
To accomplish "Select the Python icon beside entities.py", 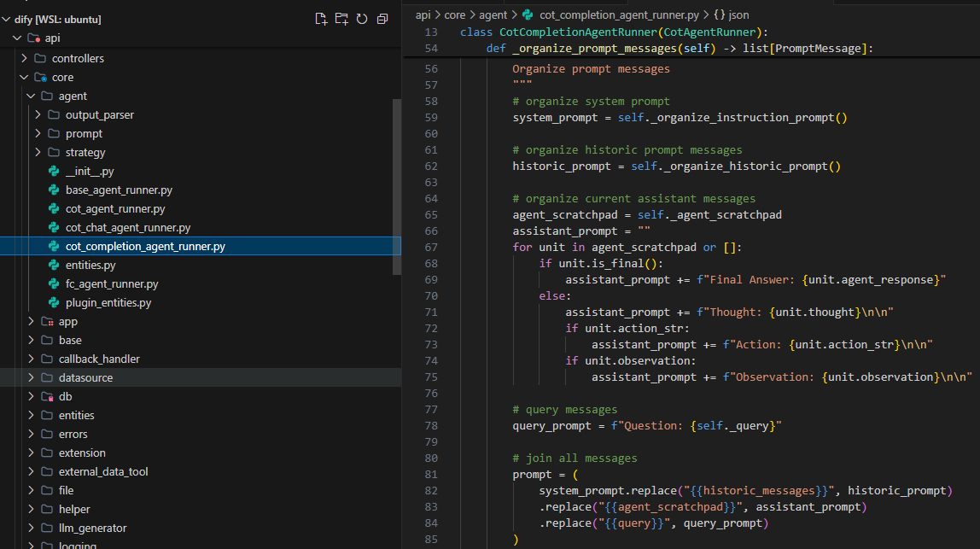I will click(54, 266).
